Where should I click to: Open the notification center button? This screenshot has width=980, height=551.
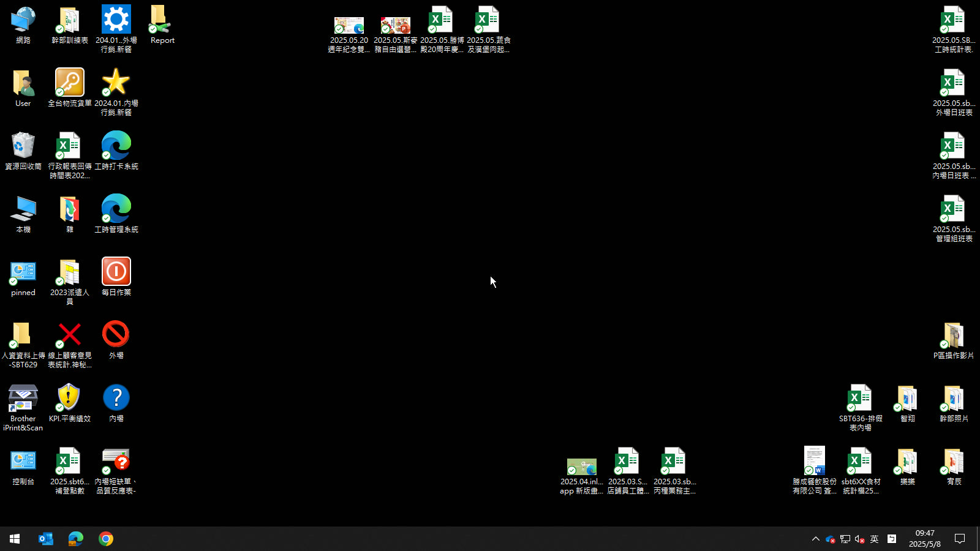[x=960, y=539]
